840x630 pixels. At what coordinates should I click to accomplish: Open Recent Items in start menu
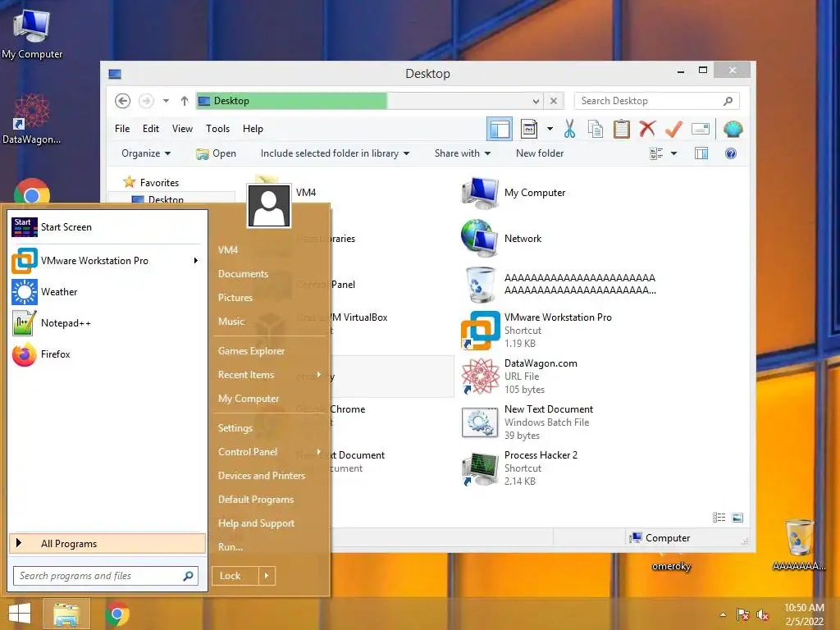coord(269,375)
